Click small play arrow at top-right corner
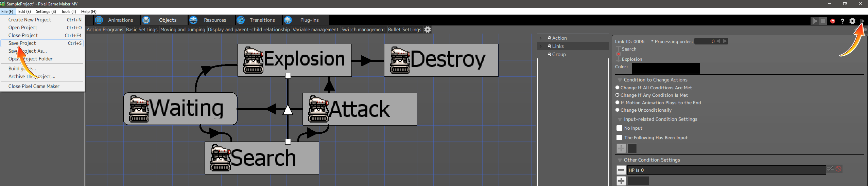The width and height of the screenshot is (868, 186). (x=863, y=21)
